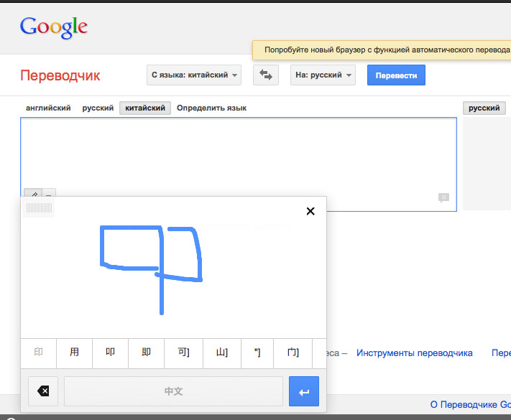
Task: Choose 'Определить язык' option
Action: (211, 108)
